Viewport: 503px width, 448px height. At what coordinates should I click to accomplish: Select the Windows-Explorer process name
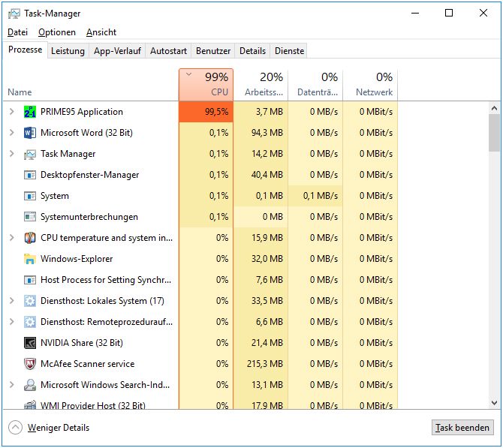(x=77, y=259)
